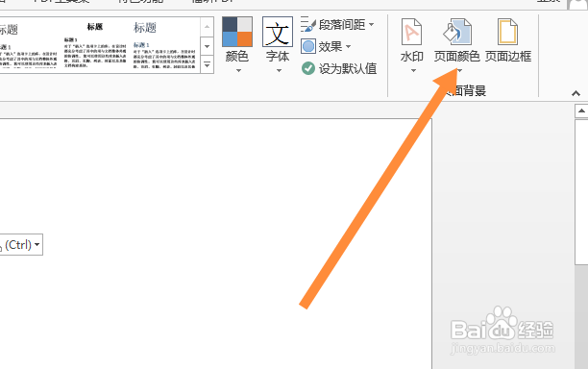This screenshot has width=588, height=369.
Task: Open the 段落间距 paragraph spacing dropdown
Action: coord(337,24)
